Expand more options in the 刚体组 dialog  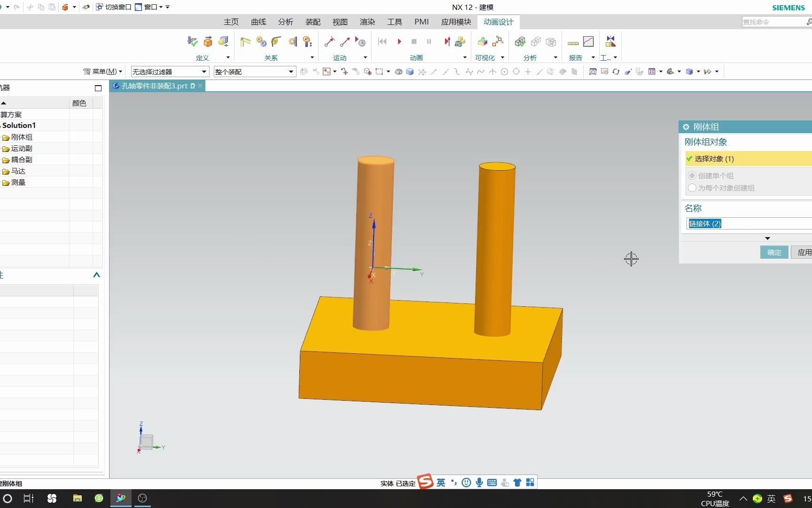click(768, 238)
